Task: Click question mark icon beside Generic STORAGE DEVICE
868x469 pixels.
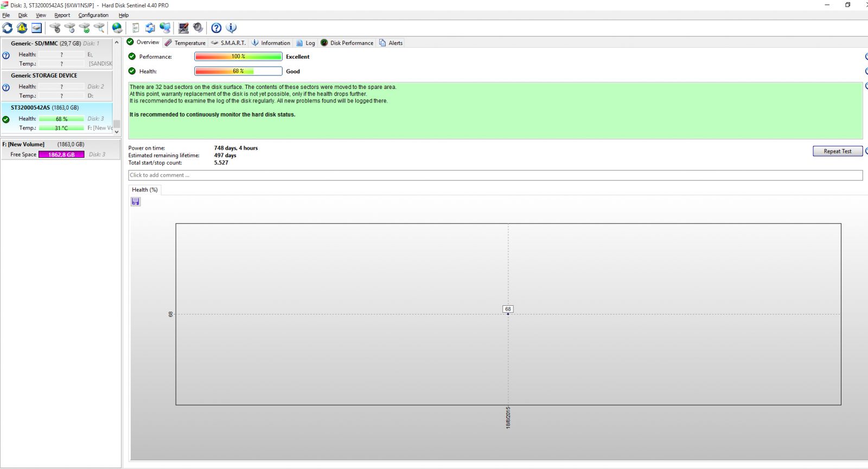Action: [x=6, y=87]
